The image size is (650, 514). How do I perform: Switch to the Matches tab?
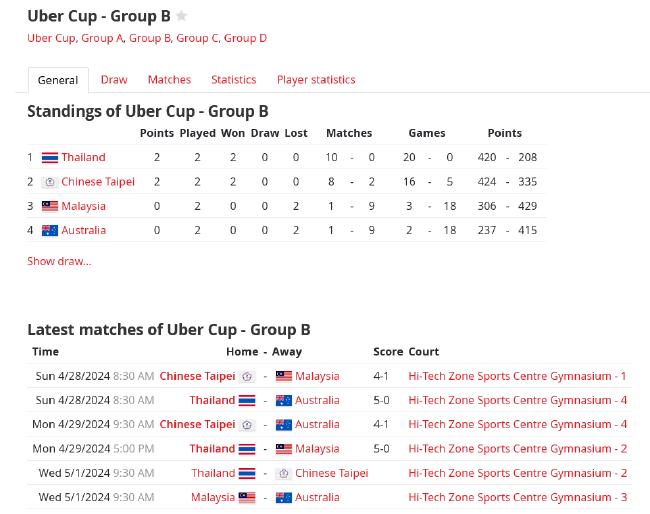(170, 80)
